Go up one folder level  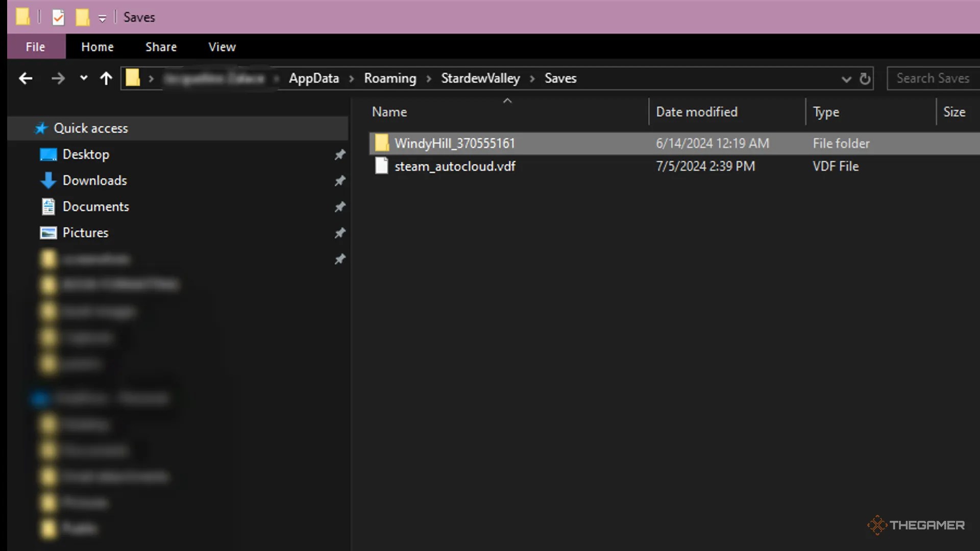pyautogui.click(x=106, y=79)
